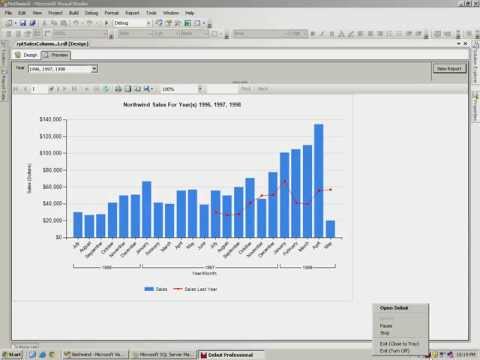
Task: Click the Center align toolbar icon
Action: (x=370, y=34)
